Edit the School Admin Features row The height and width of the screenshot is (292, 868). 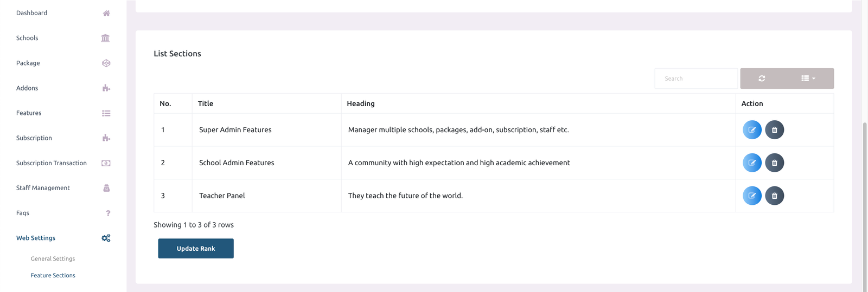pyautogui.click(x=752, y=163)
